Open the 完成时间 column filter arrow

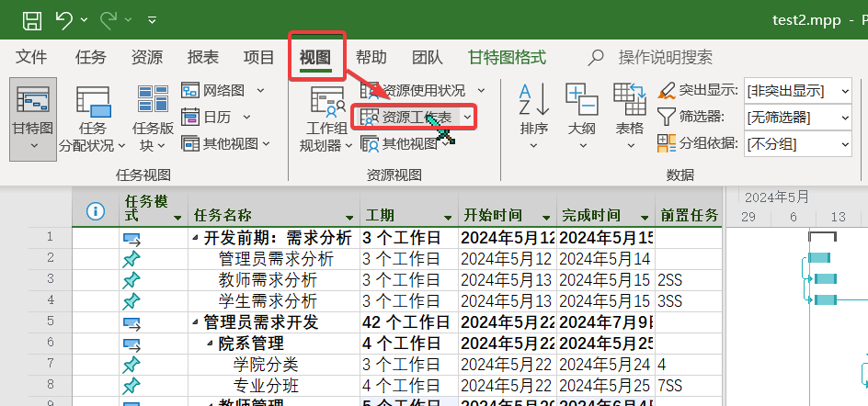click(x=645, y=218)
